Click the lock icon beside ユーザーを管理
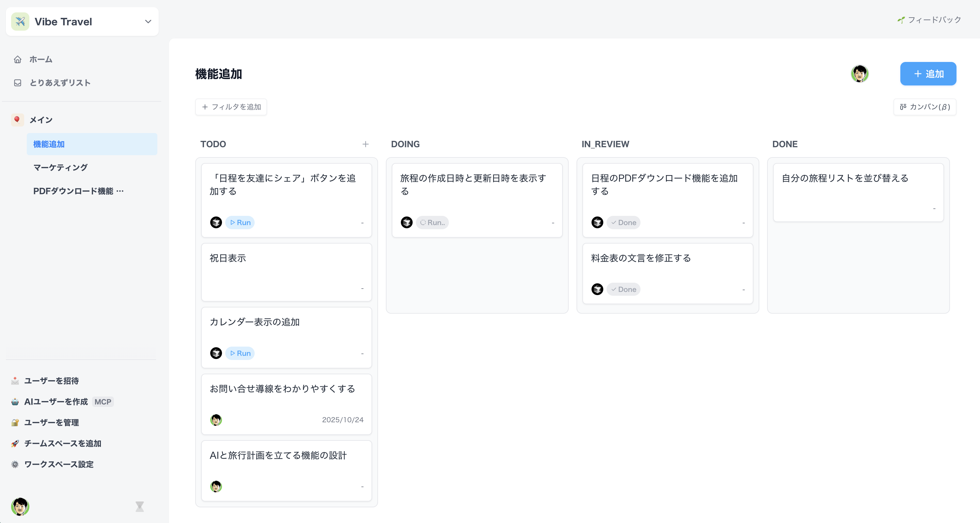 coord(15,422)
